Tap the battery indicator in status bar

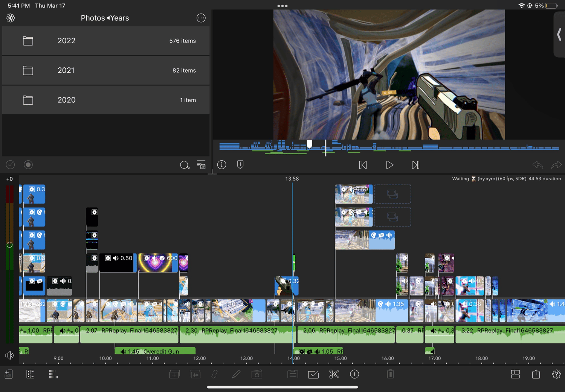pos(551,6)
